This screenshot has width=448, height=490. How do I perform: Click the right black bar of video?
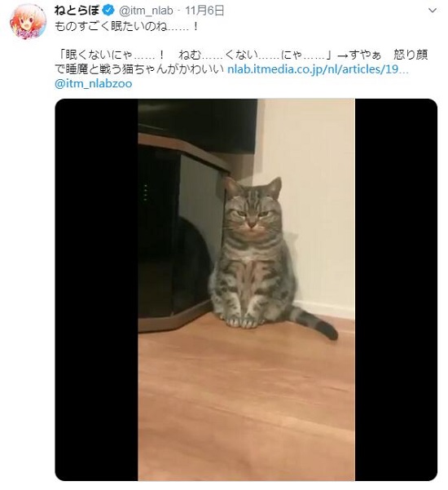click(x=396, y=289)
